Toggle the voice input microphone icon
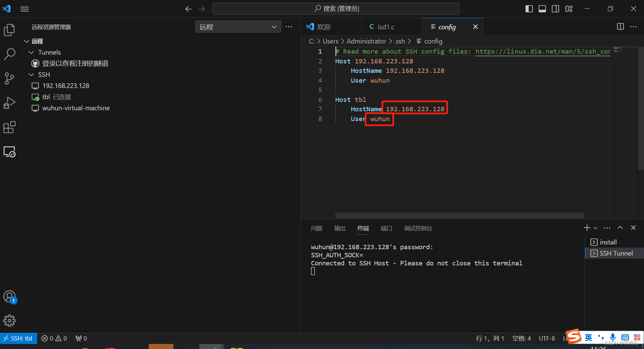This screenshot has width=644, height=349. pyautogui.click(x=613, y=338)
